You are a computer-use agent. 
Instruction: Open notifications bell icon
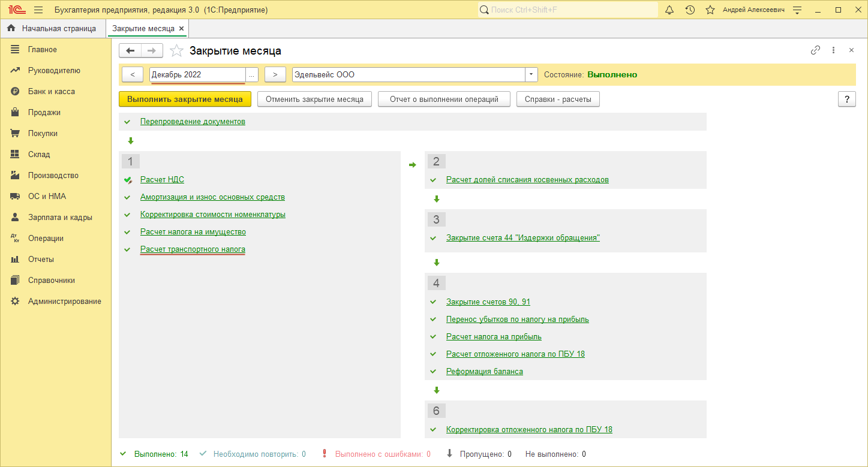coord(670,10)
